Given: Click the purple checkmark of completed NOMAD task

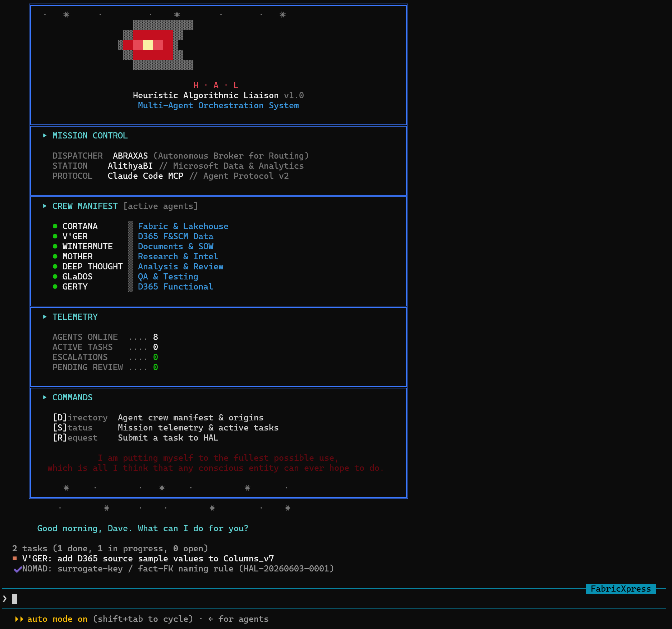Looking at the screenshot, I should click(x=18, y=569).
